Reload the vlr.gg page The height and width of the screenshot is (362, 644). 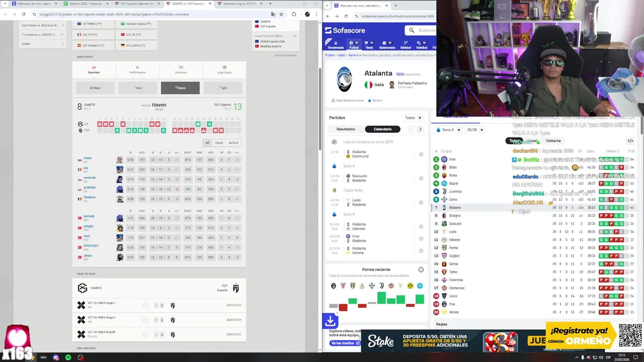[24, 14]
